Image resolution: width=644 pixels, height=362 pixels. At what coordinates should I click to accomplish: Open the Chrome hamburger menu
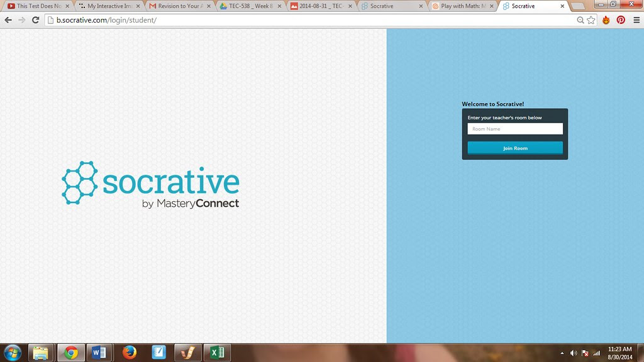click(636, 20)
